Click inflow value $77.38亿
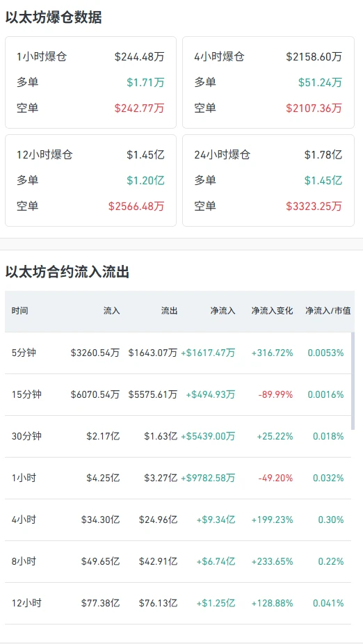 [100, 604]
